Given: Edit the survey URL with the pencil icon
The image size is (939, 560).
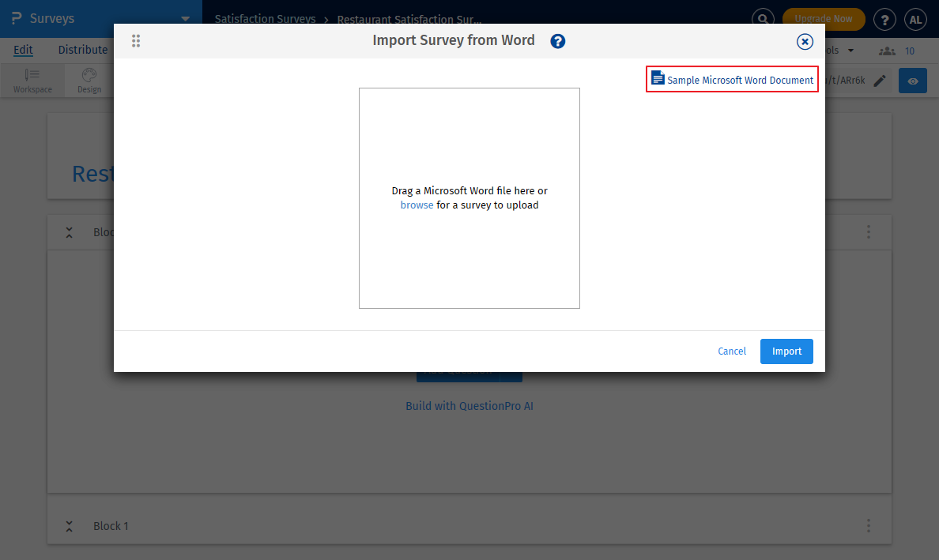Looking at the screenshot, I should (x=880, y=80).
